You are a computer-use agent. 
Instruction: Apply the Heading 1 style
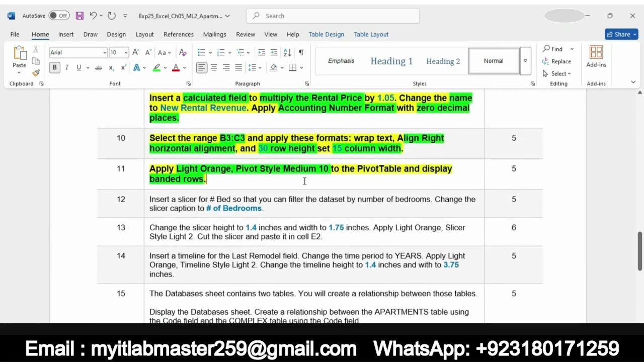(391, 61)
